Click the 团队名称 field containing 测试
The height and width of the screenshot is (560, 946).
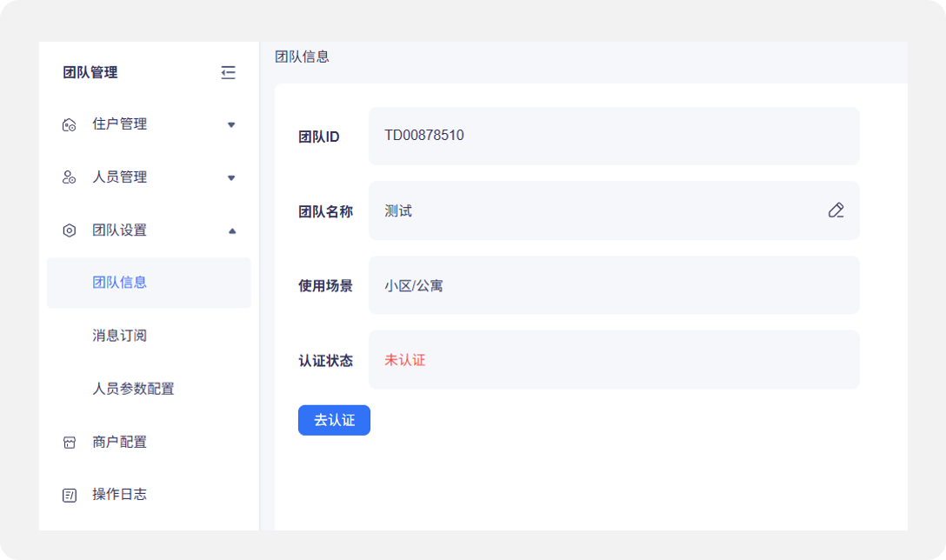pyautogui.click(x=591, y=210)
